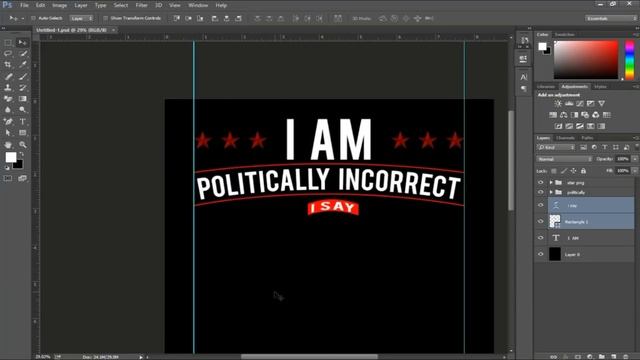Open the Window menu
640x360 pixels.
click(198, 5)
